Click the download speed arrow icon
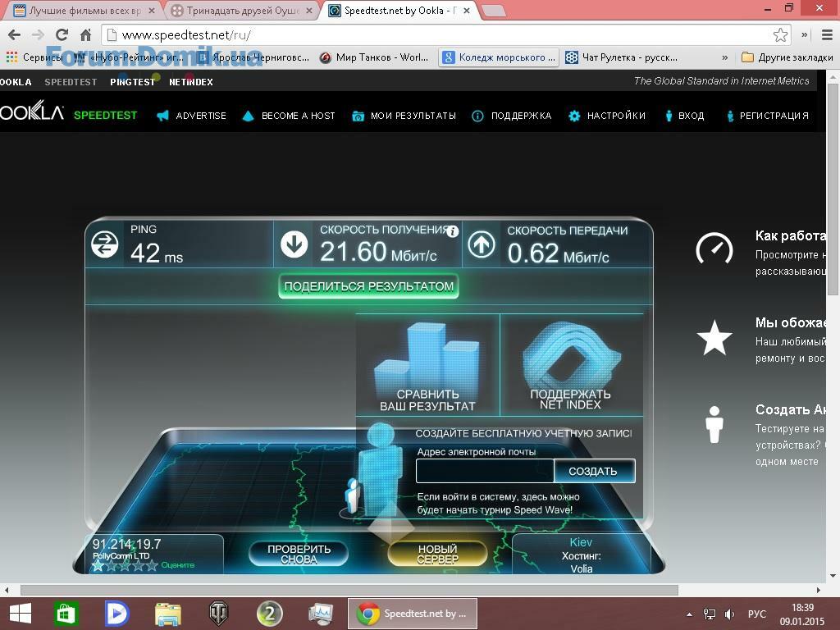Image resolution: width=840 pixels, height=630 pixels. coord(294,244)
